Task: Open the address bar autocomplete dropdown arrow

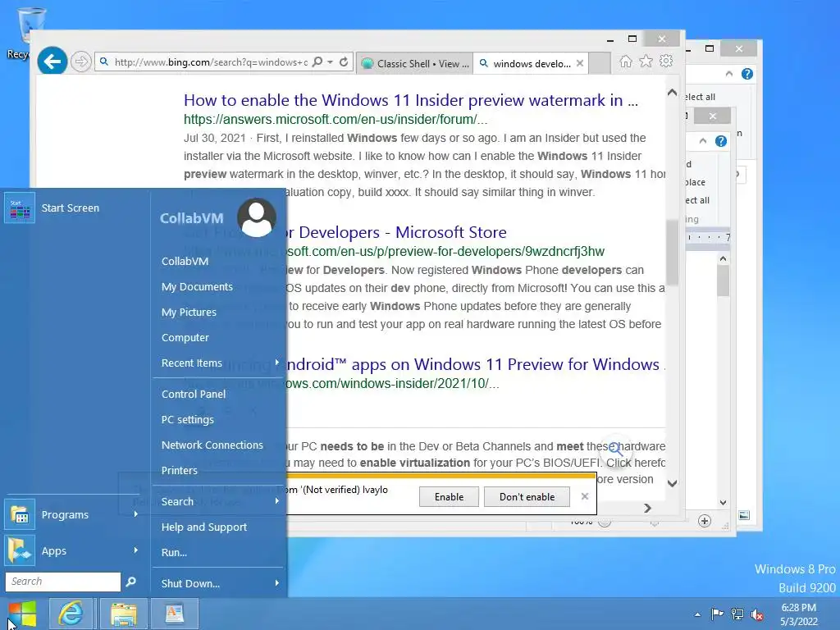Action: pos(330,62)
